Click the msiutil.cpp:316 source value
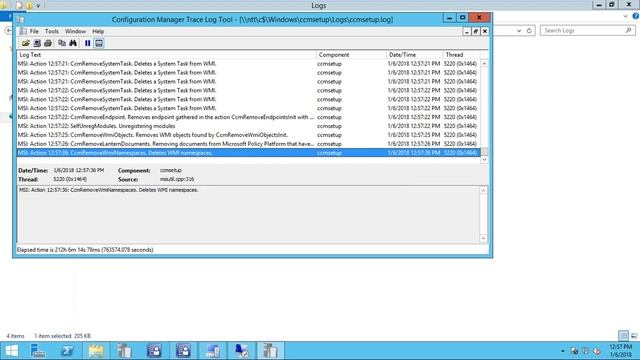Screen dimensions: 640x360 click(177, 179)
